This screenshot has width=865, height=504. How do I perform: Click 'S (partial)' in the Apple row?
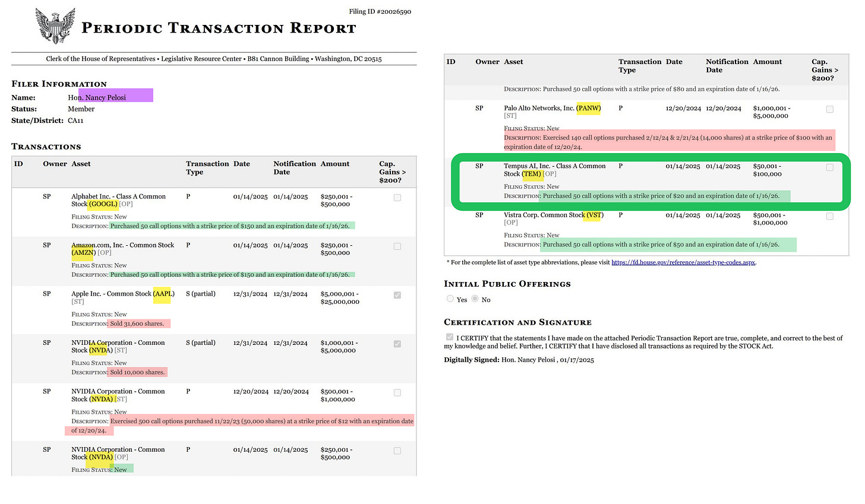(x=201, y=294)
